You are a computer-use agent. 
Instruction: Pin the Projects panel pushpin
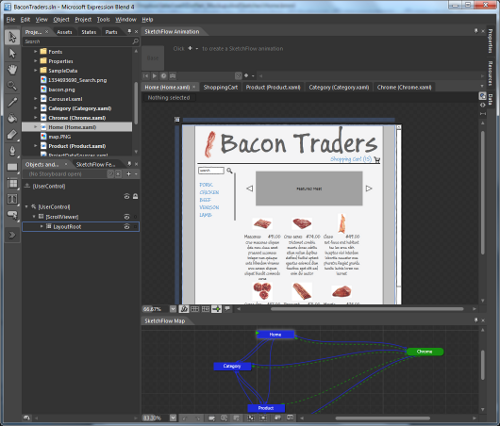129,31
